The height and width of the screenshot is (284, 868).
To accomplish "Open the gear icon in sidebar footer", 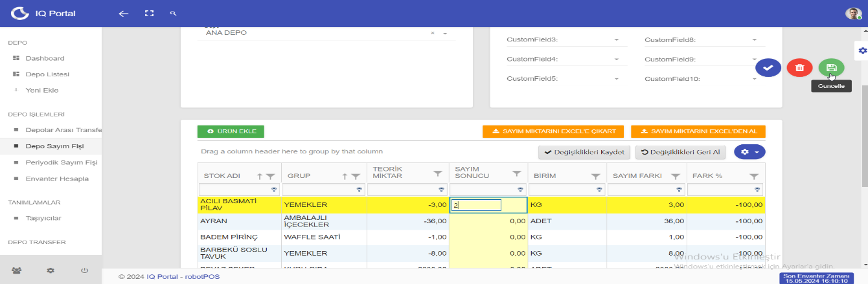I will pos(51,270).
